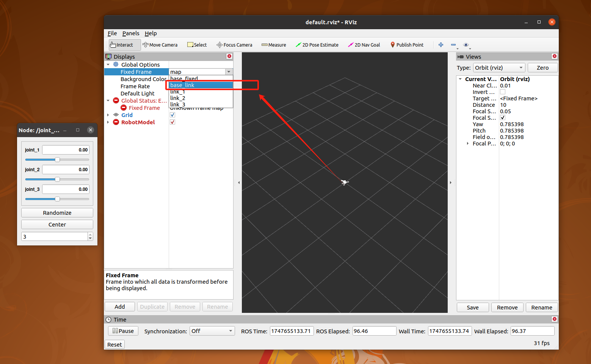The height and width of the screenshot is (364, 591).
Task: Click the RobotModel error icon
Action: [116, 122]
